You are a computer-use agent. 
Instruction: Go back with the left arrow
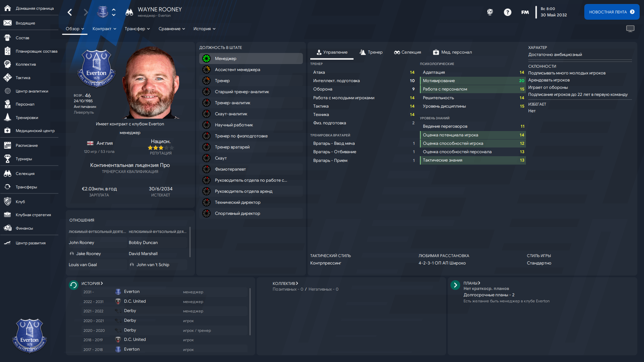coord(70,12)
